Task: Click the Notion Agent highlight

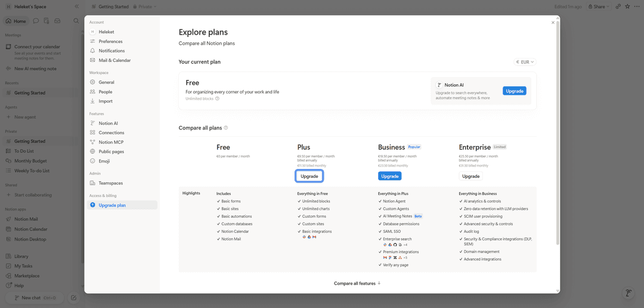Action: coord(394,201)
